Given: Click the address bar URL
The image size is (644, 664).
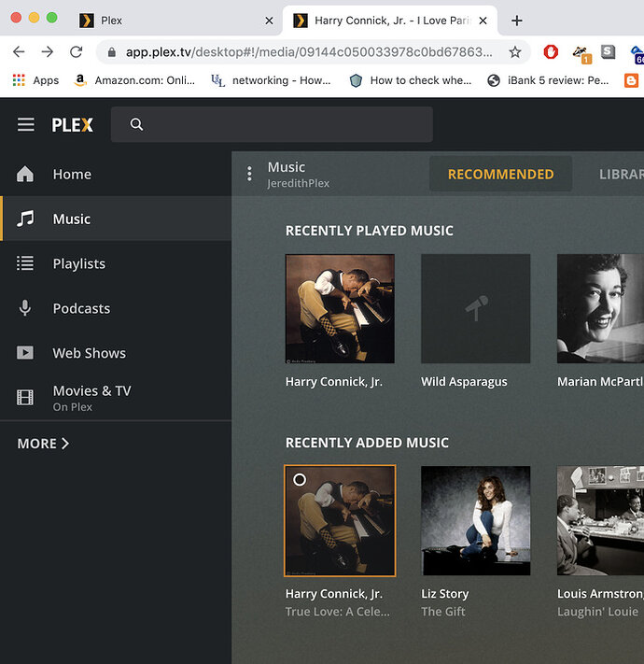Looking at the screenshot, I should (x=309, y=51).
